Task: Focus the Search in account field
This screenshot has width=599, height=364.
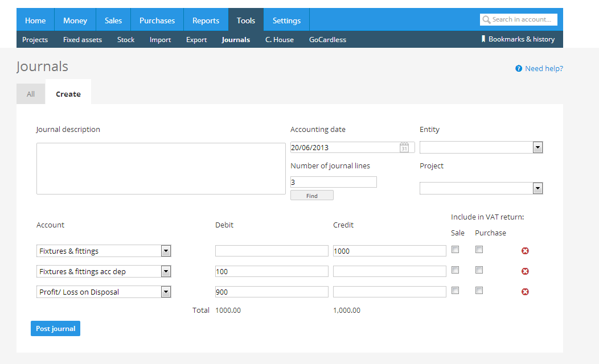Action: click(x=518, y=19)
